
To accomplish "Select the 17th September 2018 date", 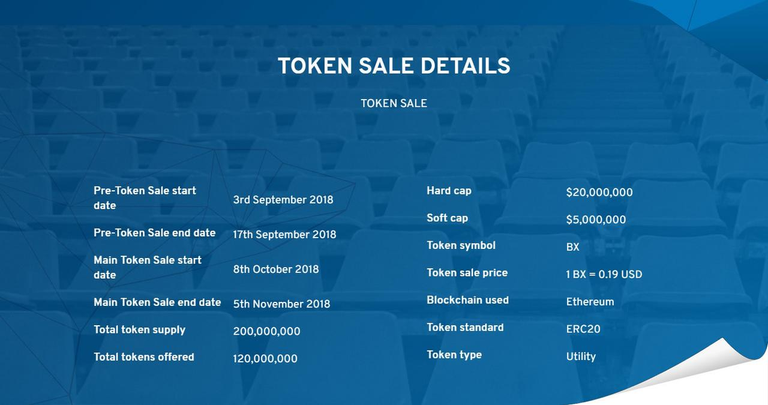I will (284, 235).
